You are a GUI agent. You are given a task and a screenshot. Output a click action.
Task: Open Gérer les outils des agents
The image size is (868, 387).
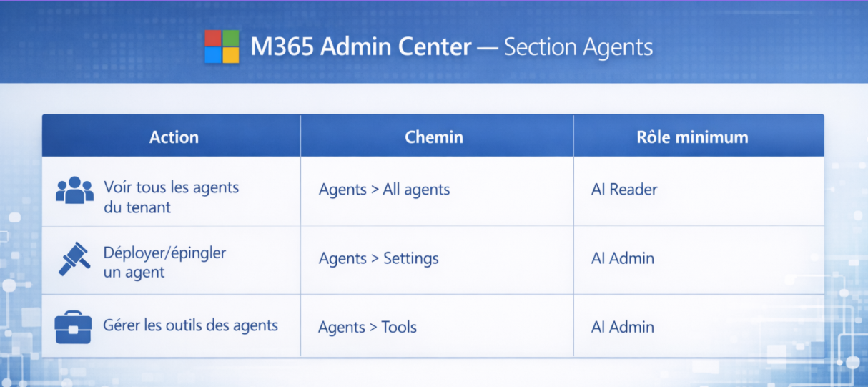pos(190,325)
